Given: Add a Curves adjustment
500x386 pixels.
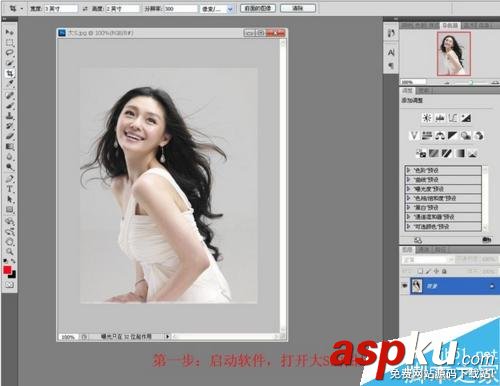Looking at the screenshot, I should [453, 118].
